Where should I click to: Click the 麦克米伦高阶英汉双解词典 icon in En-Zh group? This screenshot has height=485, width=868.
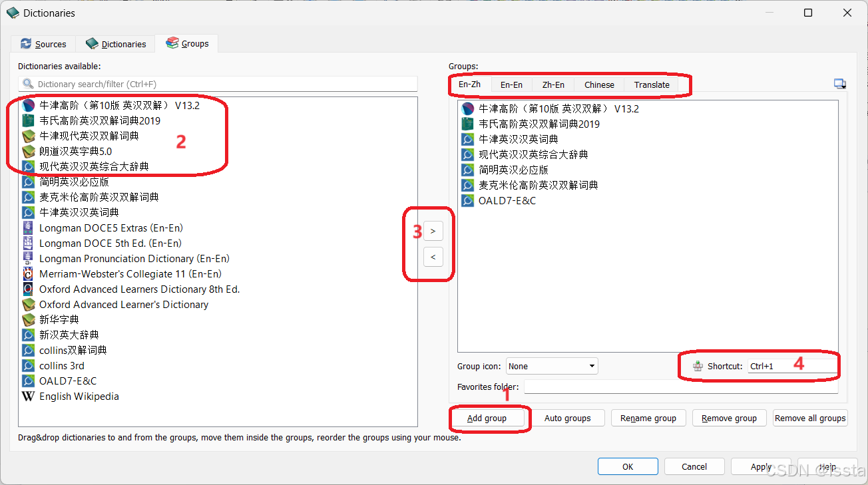point(468,185)
